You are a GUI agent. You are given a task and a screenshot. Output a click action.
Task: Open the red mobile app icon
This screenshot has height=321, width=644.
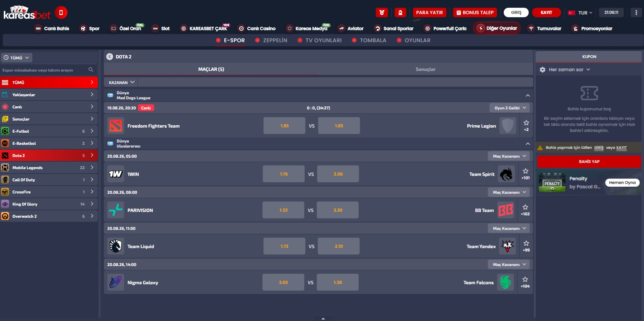click(61, 13)
